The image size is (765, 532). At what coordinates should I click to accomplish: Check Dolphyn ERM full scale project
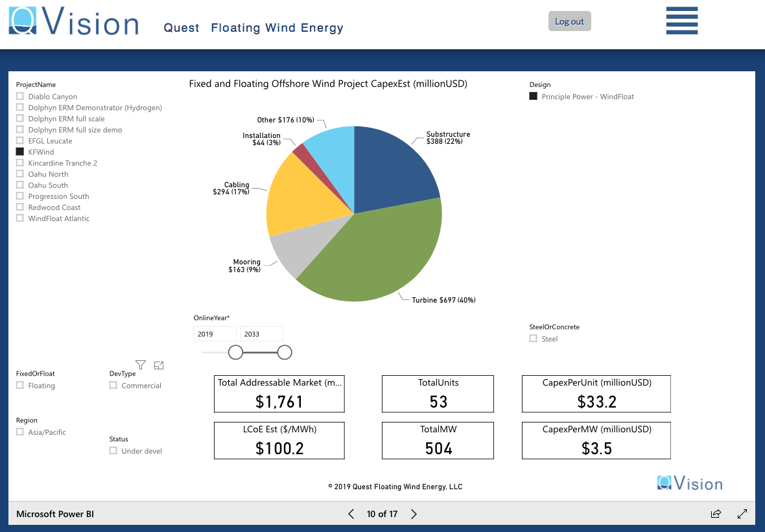tap(20, 119)
